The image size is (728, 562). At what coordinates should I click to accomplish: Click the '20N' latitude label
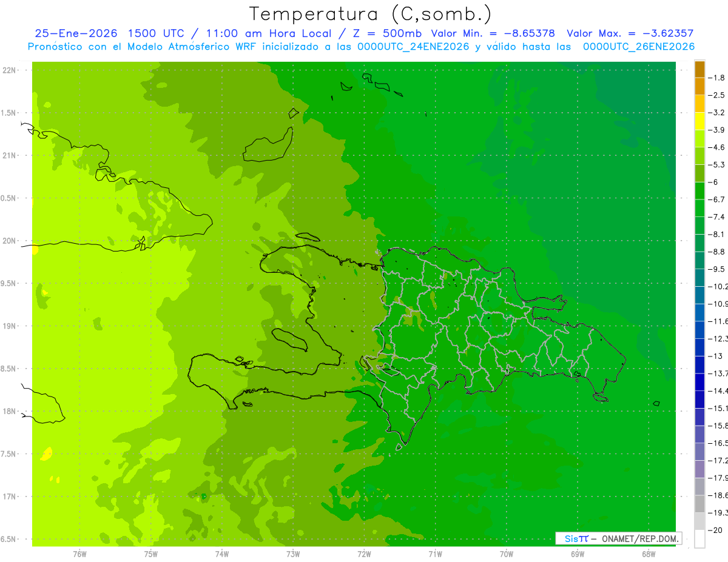[9, 241]
